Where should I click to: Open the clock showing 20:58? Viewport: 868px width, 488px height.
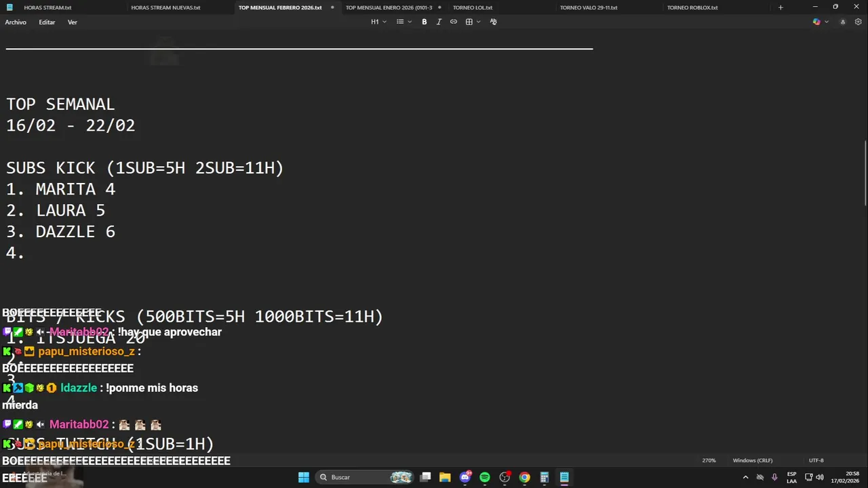coord(846,477)
